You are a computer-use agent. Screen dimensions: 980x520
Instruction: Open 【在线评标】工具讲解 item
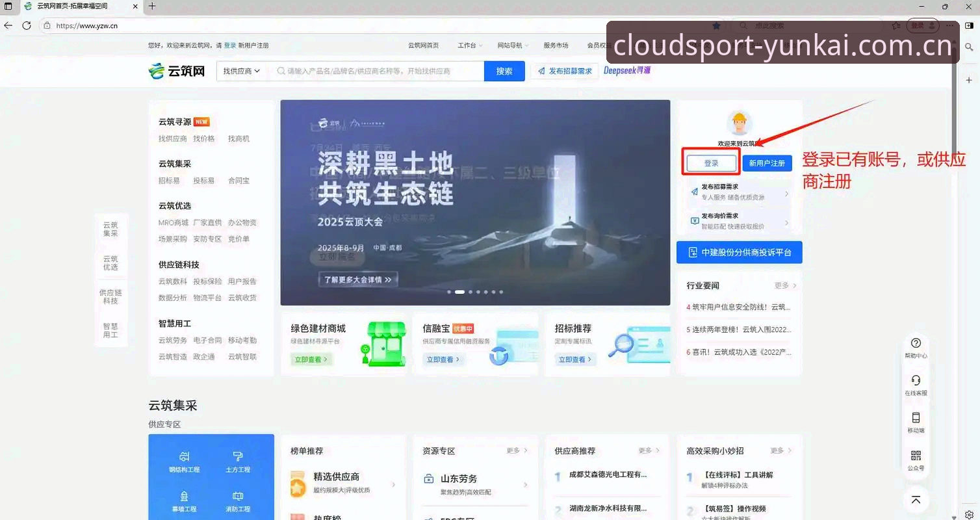[x=738, y=474]
